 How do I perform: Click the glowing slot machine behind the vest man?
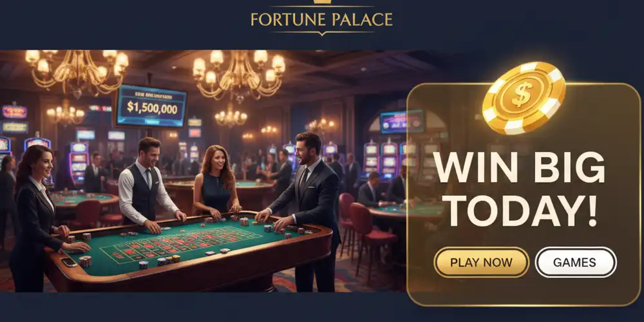(79, 163)
